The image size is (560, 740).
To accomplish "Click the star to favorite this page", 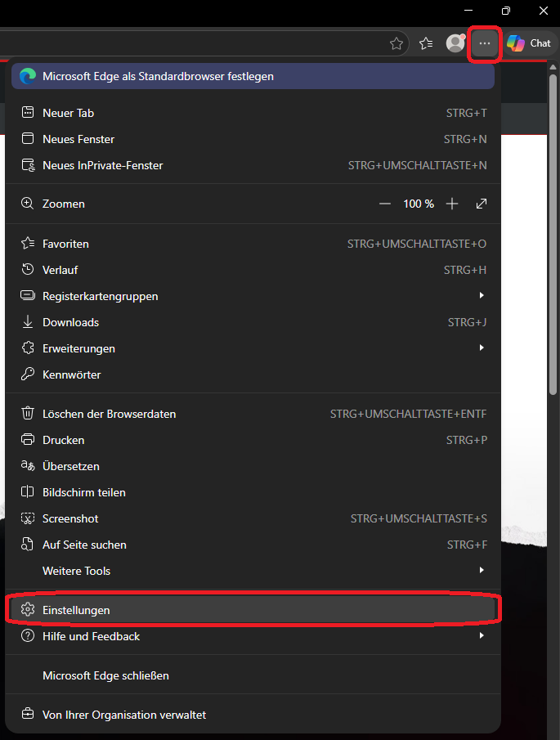I will point(396,43).
